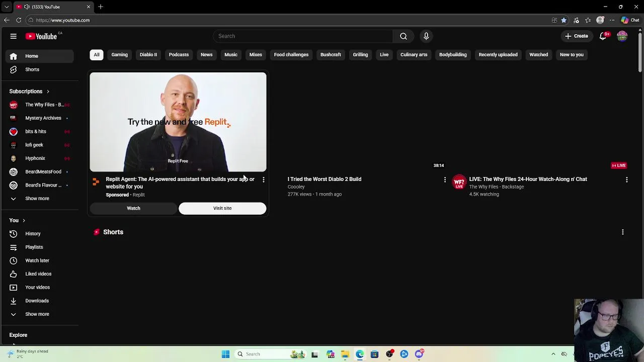
Task: Select the New to you chip
Action: pyautogui.click(x=572, y=55)
